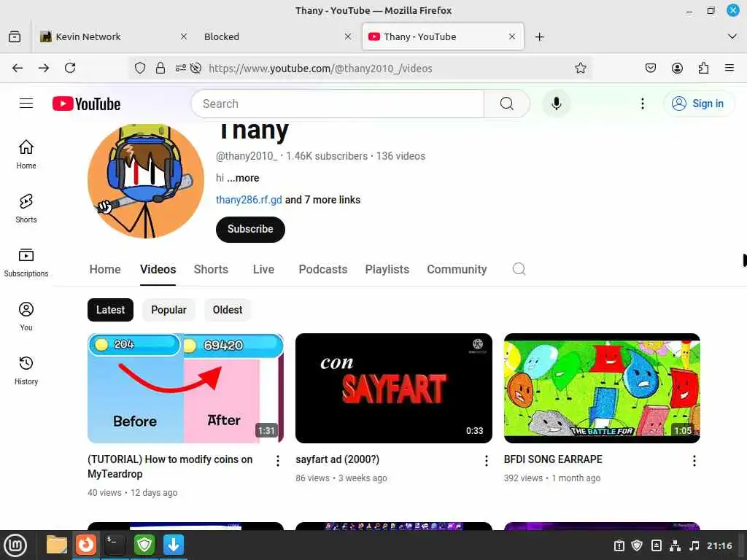Open the channel Home tab
This screenshot has height=560, width=747.
coord(105,270)
